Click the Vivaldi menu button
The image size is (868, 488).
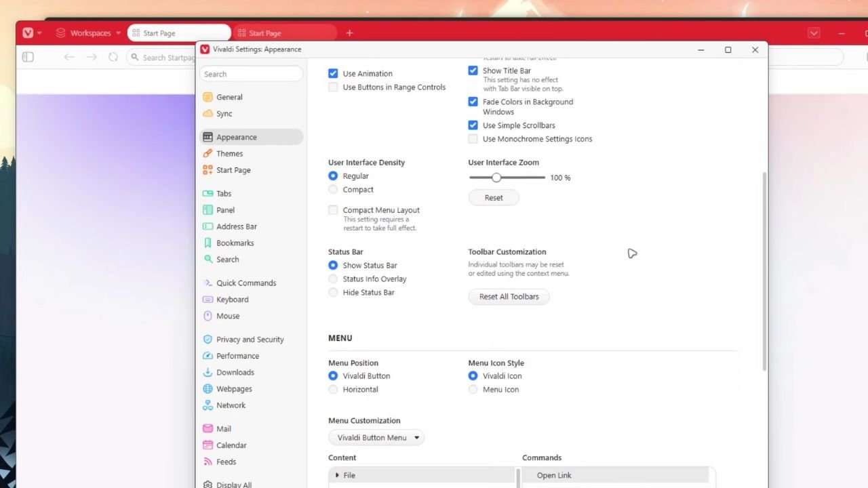point(28,33)
